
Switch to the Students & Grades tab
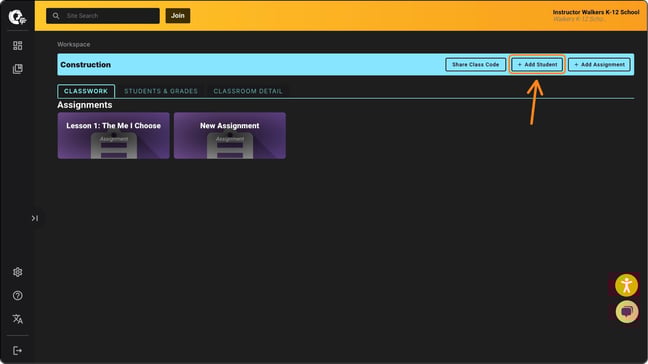161,91
